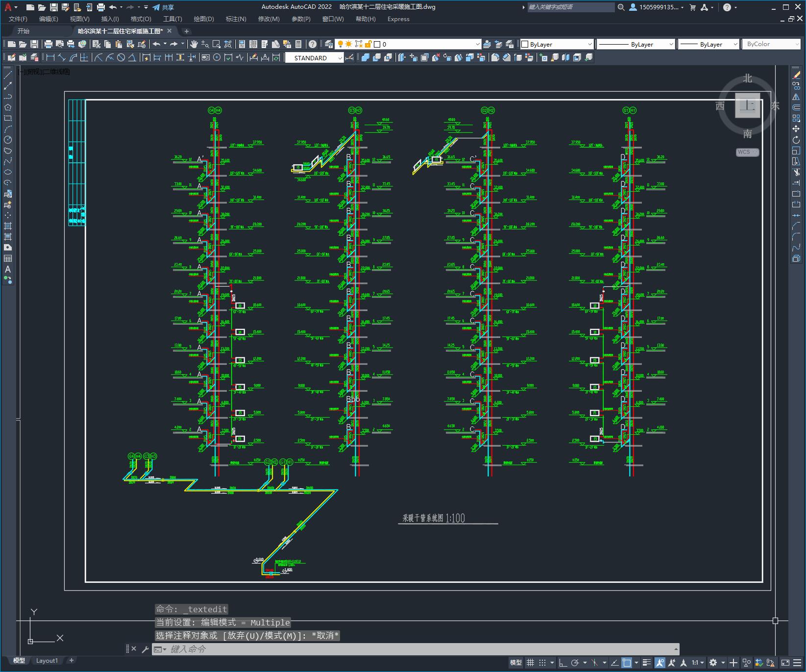Toggle snap mode dots in status bar
Image resolution: width=806 pixels, height=672 pixels.
pos(542,663)
